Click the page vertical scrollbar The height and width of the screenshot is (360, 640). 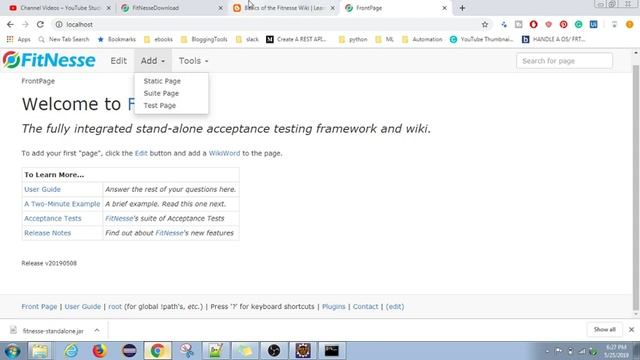(636, 188)
